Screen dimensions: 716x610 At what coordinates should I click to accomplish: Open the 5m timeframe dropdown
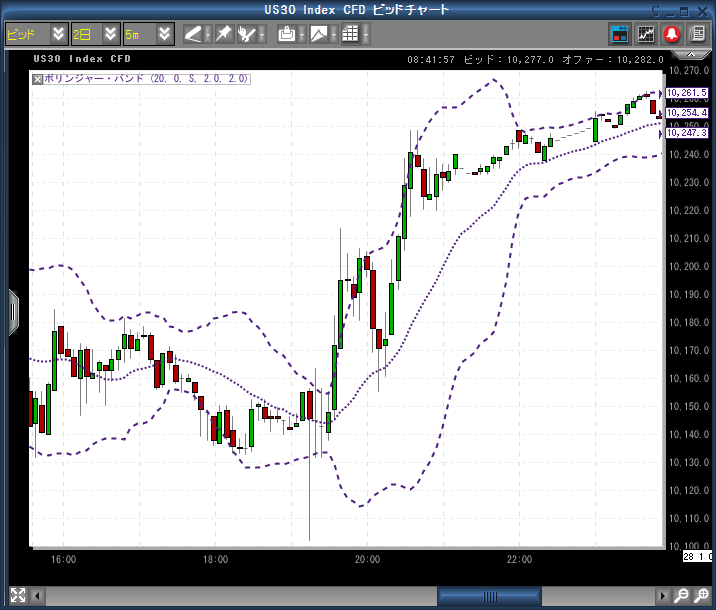pyautogui.click(x=162, y=34)
